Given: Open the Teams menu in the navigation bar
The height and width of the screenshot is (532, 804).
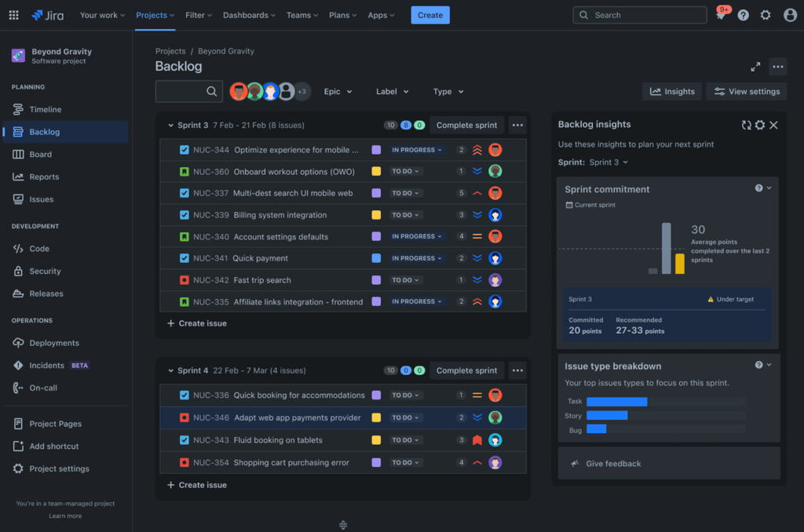Looking at the screenshot, I should pos(301,14).
